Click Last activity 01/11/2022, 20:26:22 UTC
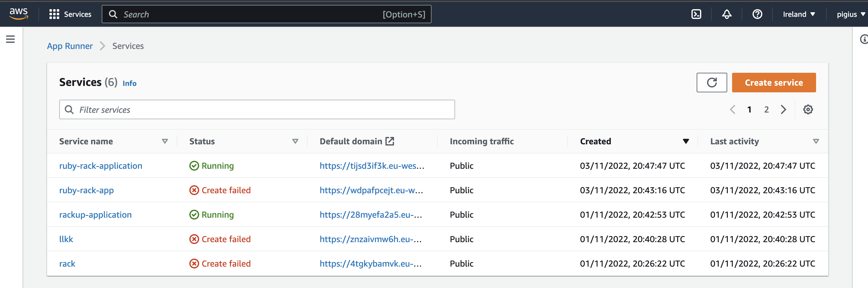The width and height of the screenshot is (868, 288). (x=763, y=264)
